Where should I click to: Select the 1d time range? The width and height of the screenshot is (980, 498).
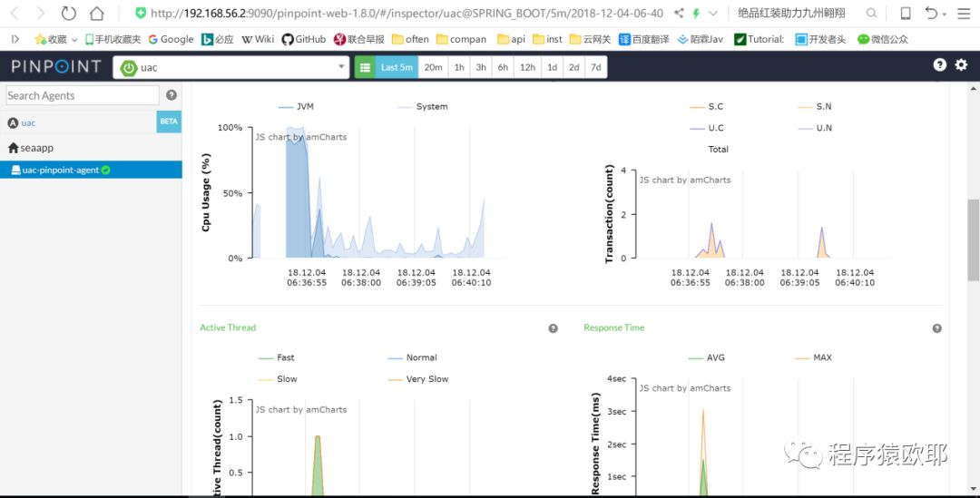click(552, 67)
